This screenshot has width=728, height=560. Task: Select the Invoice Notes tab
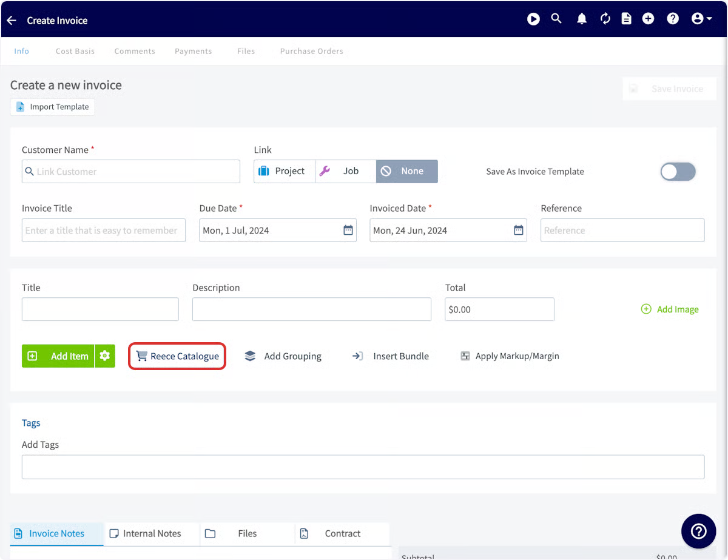[57, 534]
